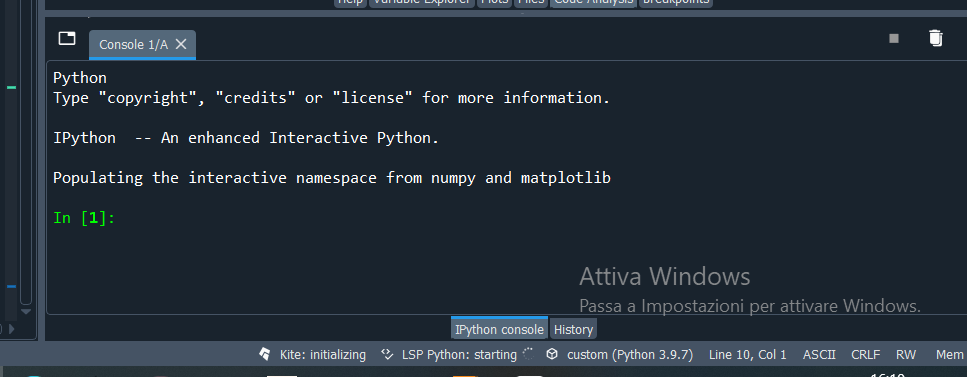
Task: Click the trash icon to remove all variables
Action: click(x=936, y=38)
